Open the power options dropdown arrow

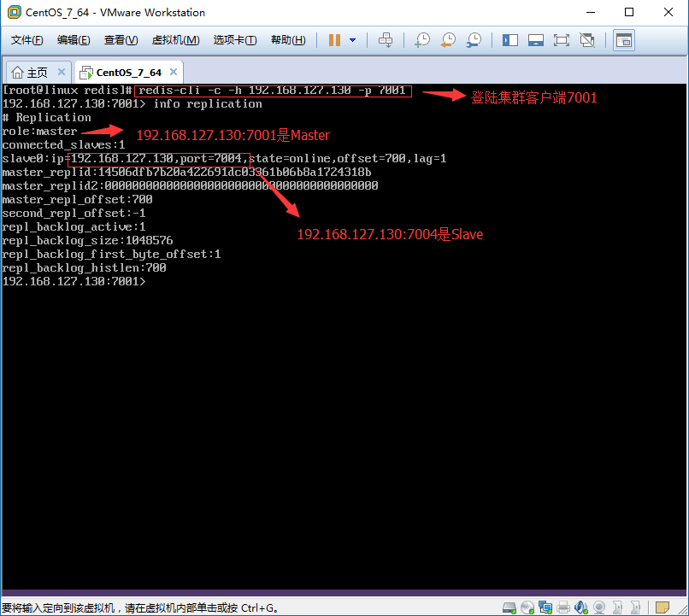(352, 40)
